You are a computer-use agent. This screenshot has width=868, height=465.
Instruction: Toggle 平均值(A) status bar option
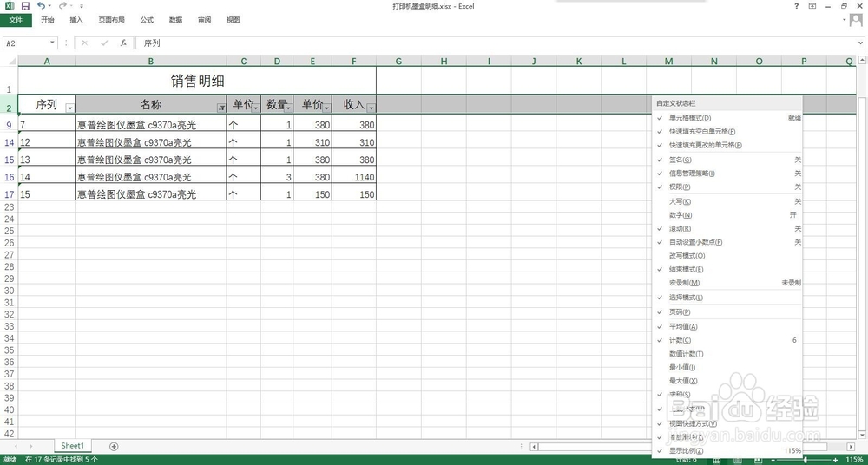tap(727, 326)
